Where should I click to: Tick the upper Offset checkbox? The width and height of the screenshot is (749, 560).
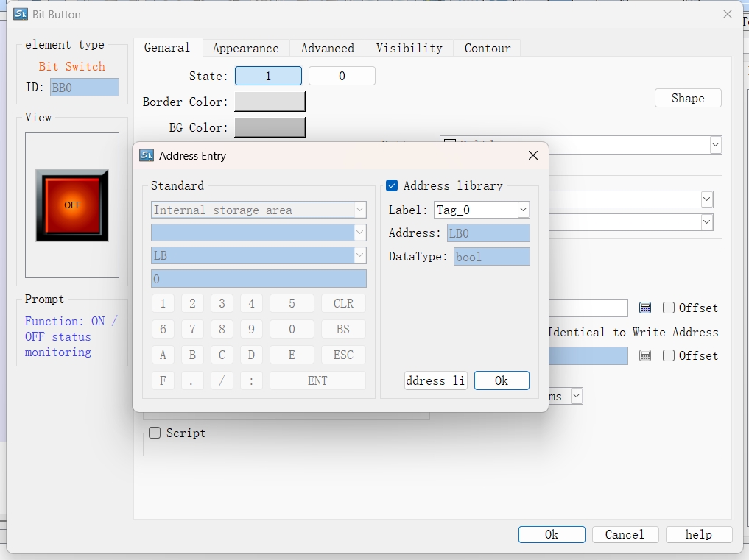(669, 308)
